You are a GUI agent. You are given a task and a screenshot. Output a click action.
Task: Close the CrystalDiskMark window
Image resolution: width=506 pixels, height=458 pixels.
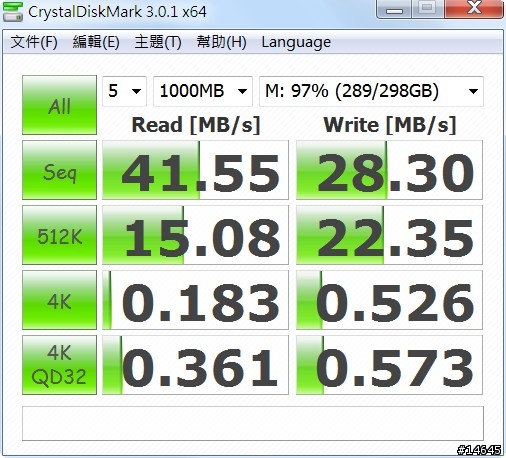coord(474,9)
